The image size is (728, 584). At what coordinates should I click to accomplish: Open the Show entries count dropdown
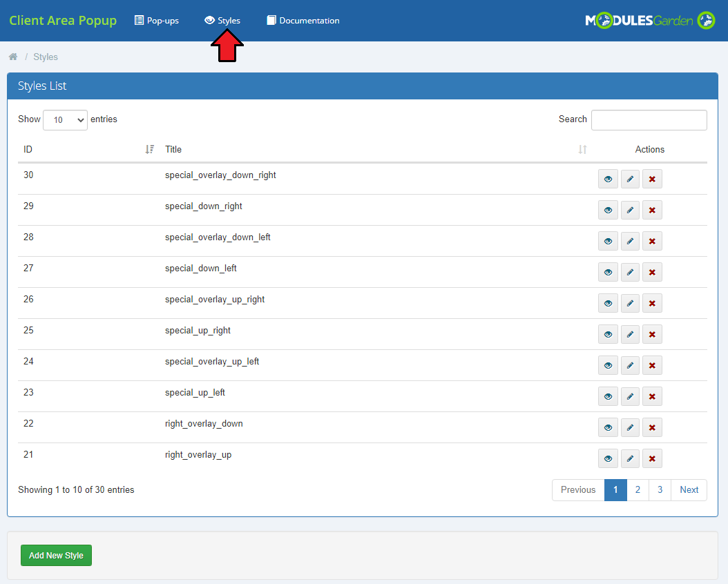pos(65,119)
